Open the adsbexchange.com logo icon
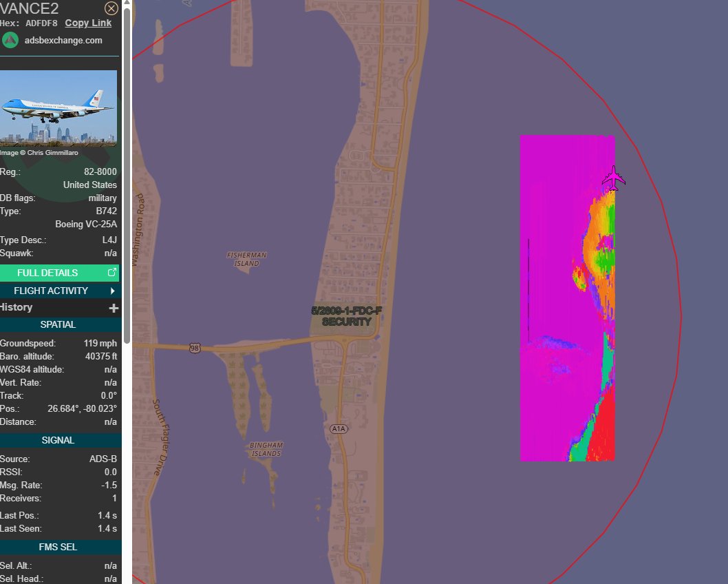The width and height of the screenshot is (728, 584). click(10, 40)
